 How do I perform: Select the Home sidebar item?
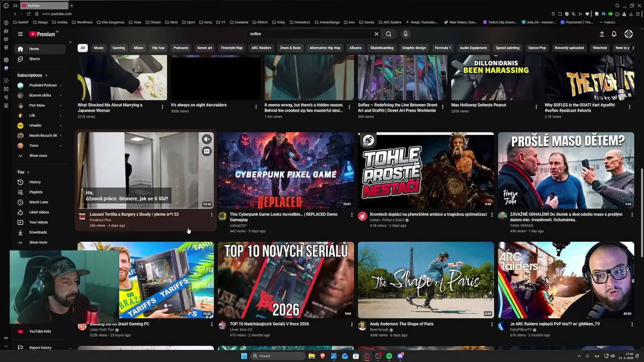(40, 49)
